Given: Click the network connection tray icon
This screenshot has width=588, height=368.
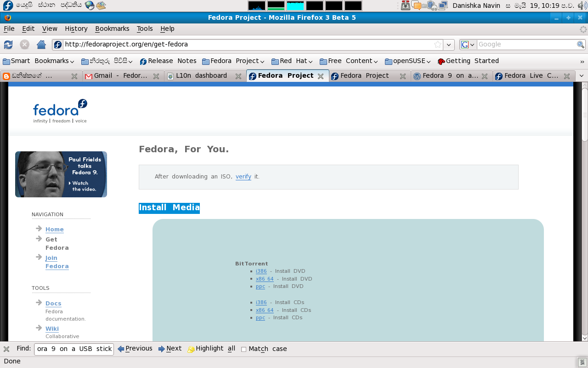Looking at the screenshot, I should 443,6.
